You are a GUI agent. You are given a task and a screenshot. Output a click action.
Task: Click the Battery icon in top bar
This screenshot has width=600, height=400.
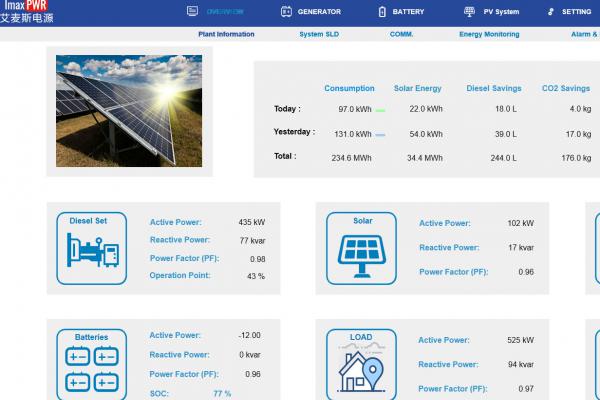click(382, 12)
